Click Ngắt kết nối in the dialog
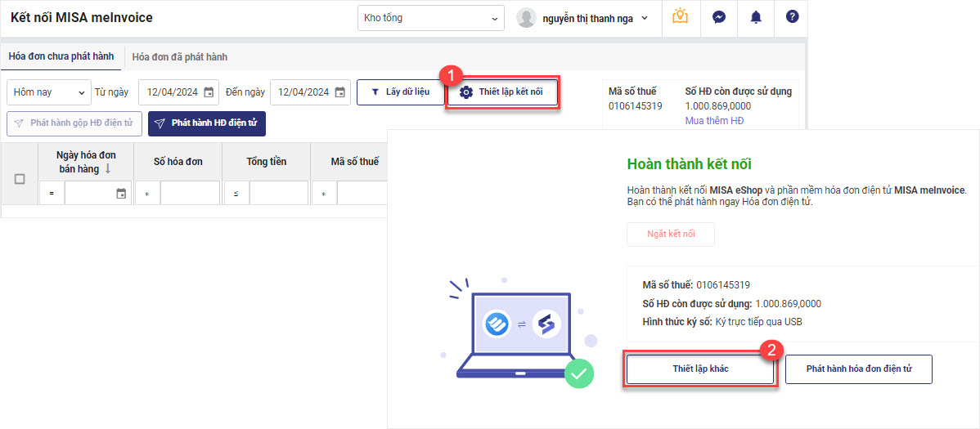The width and height of the screenshot is (980, 429). tap(671, 235)
